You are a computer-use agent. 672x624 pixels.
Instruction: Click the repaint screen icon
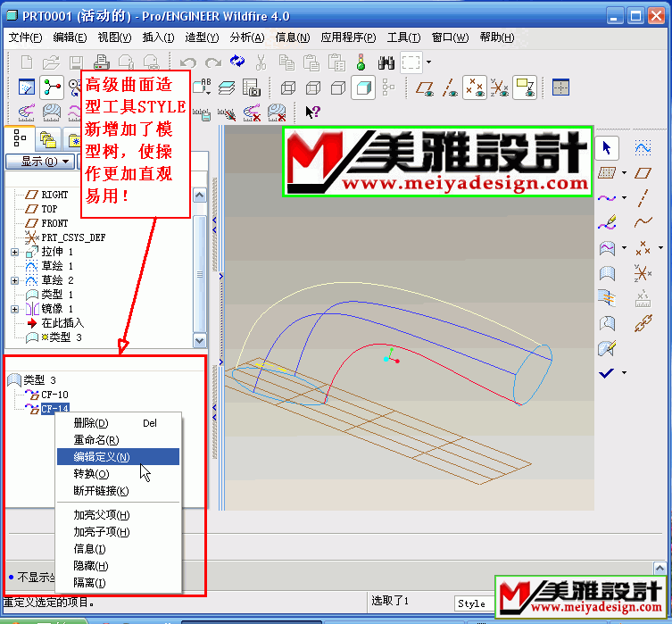[x=27, y=87]
